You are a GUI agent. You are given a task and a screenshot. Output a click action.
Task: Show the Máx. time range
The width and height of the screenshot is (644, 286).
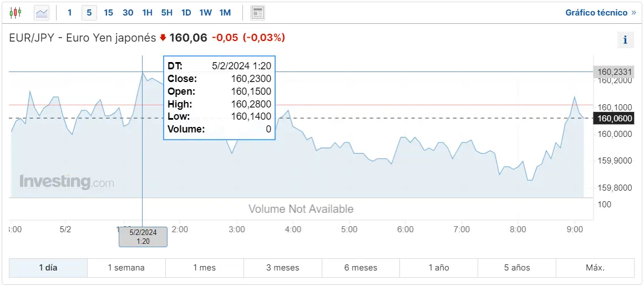pyautogui.click(x=595, y=268)
